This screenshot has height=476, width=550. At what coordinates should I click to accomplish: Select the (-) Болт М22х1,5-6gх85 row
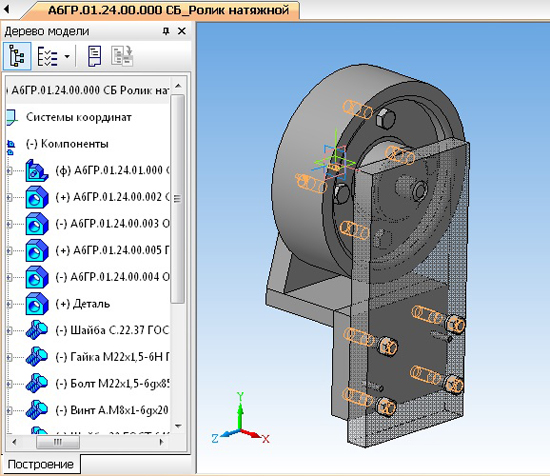click(112, 384)
